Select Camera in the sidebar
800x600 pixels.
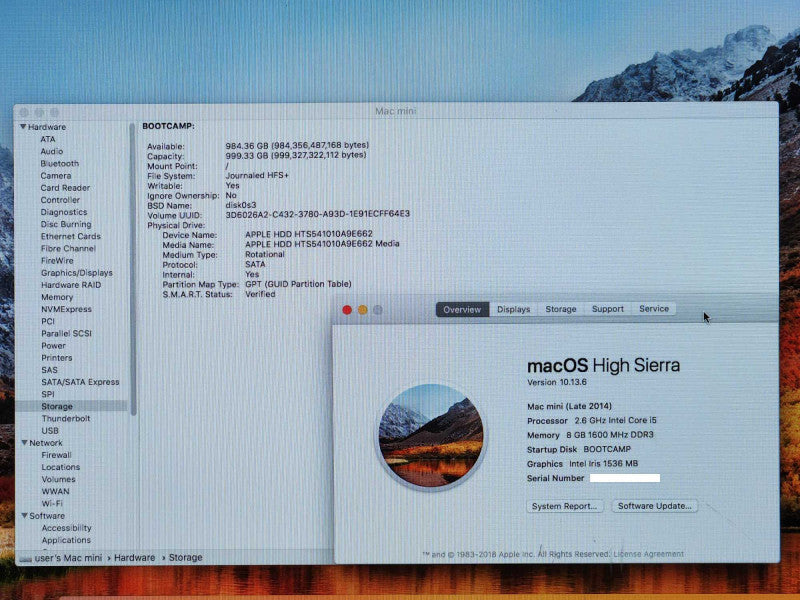point(56,176)
